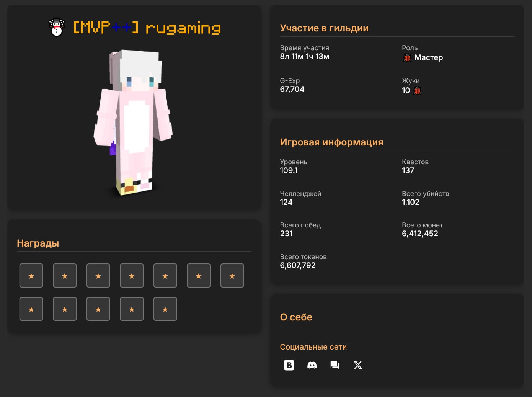Select the first award star in bottom row

coord(31,309)
